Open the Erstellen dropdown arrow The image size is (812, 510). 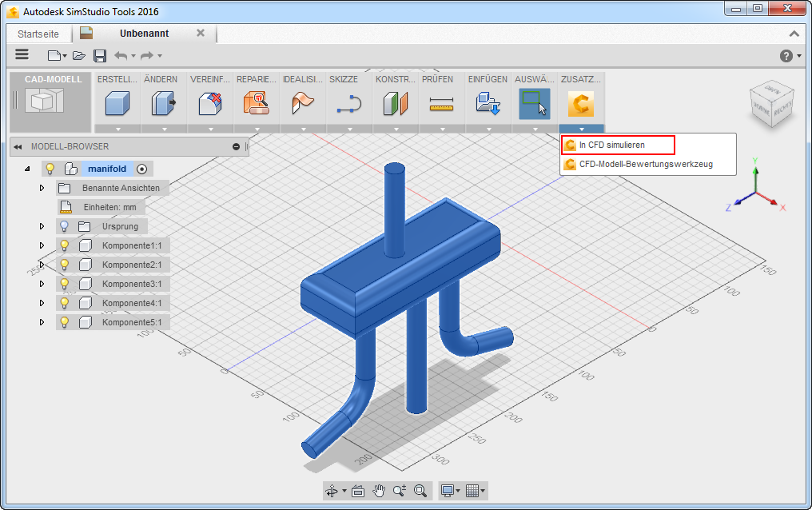(x=117, y=129)
